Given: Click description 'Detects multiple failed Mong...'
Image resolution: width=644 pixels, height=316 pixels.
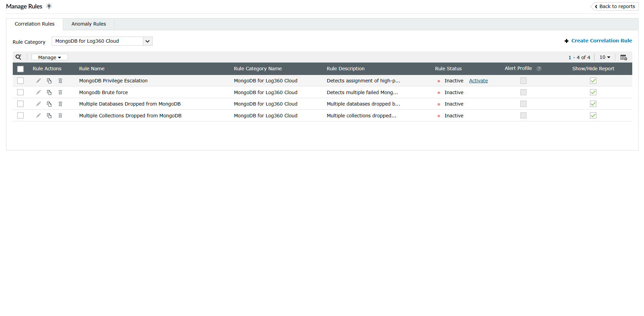Looking at the screenshot, I should tap(362, 92).
